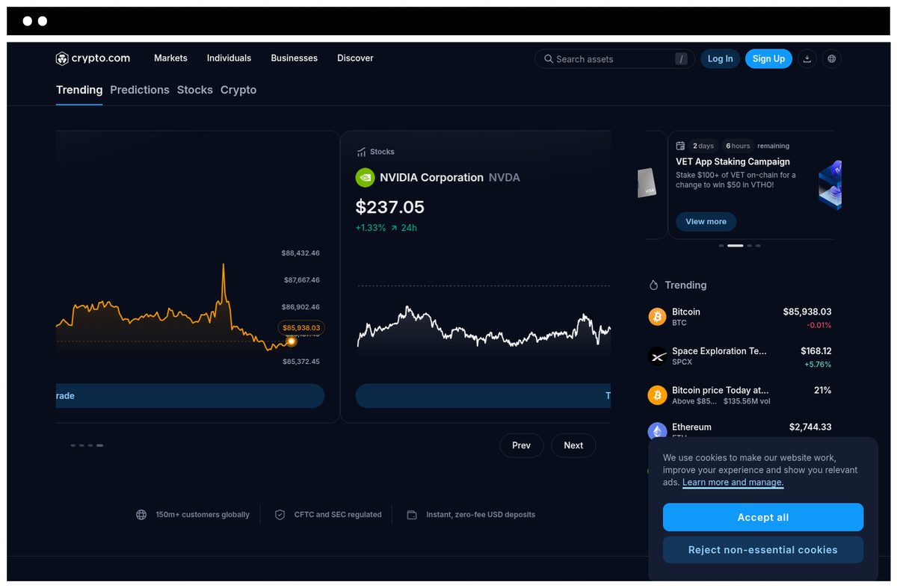Open Learn more and manage link
Image resolution: width=897 pixels, height=588 pixels.
733,483
